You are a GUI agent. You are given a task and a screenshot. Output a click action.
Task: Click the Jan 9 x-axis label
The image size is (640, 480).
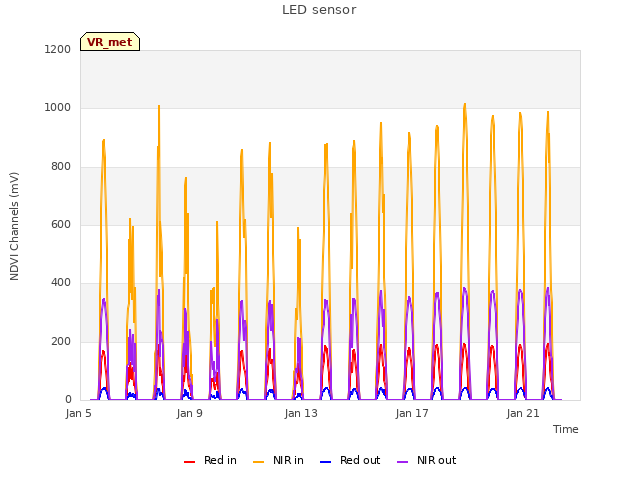(189, 413)
